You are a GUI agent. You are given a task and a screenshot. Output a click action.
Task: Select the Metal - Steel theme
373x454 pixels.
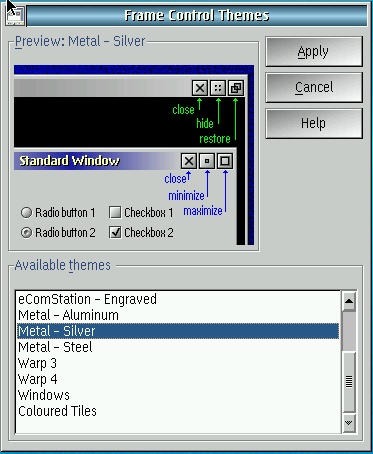(178, 347)
